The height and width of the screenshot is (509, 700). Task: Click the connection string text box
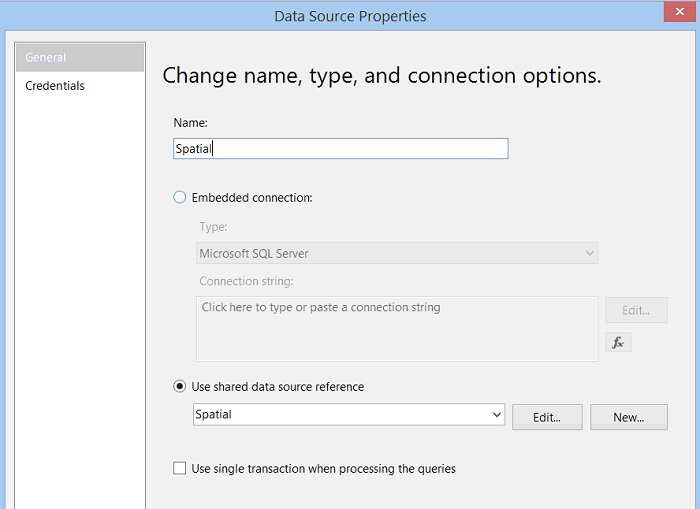click(397, 328)
